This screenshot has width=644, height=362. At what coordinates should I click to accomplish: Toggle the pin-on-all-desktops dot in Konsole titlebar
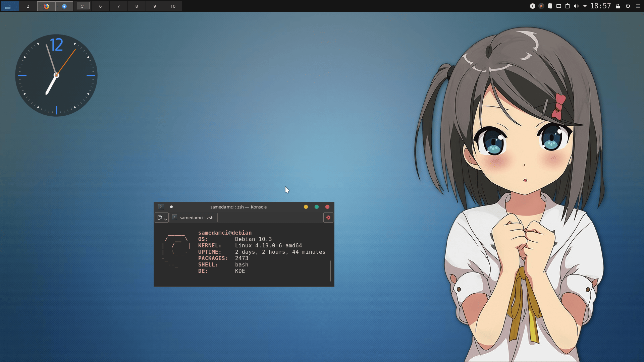pyautogui.click(x=171, y=207)
